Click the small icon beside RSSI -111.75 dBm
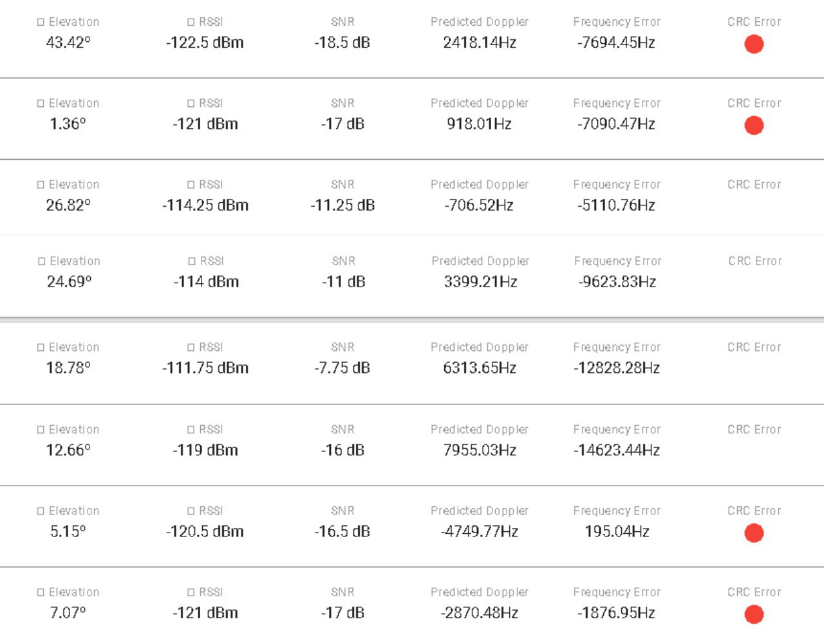824x644 pixels. pyautogui.click(x=191, y=348)
